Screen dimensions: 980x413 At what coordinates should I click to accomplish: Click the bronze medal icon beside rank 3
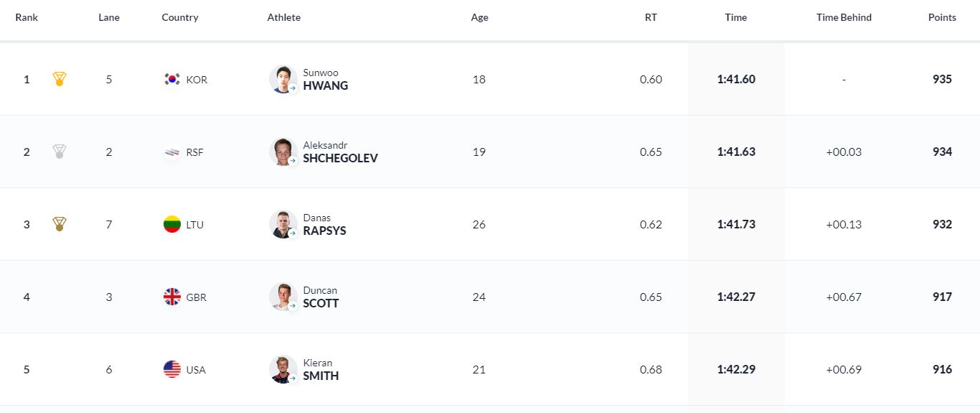point(60,224)
